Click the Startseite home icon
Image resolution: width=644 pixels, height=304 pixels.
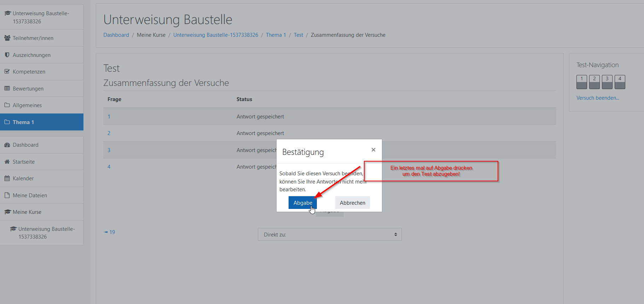pyautogui.click(x=7, y=162)
